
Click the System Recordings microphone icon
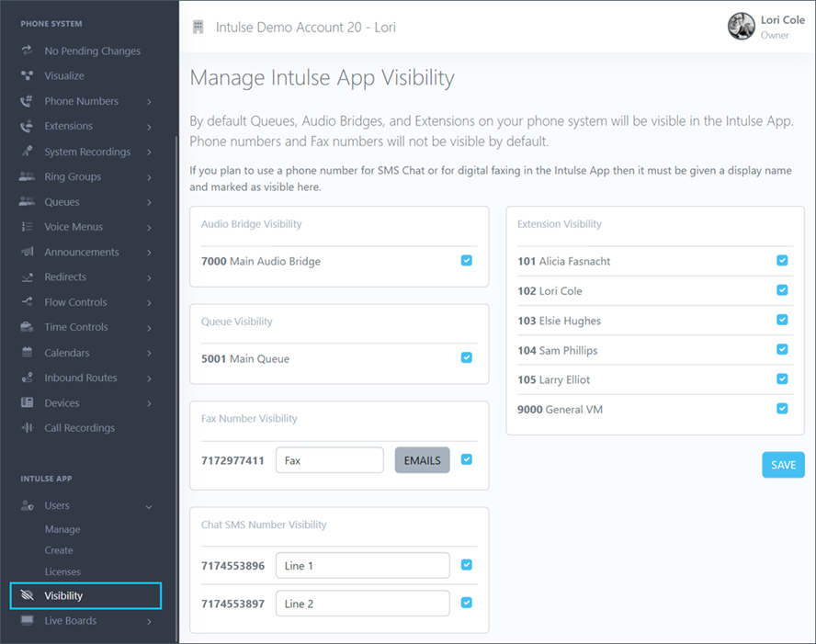27,152
